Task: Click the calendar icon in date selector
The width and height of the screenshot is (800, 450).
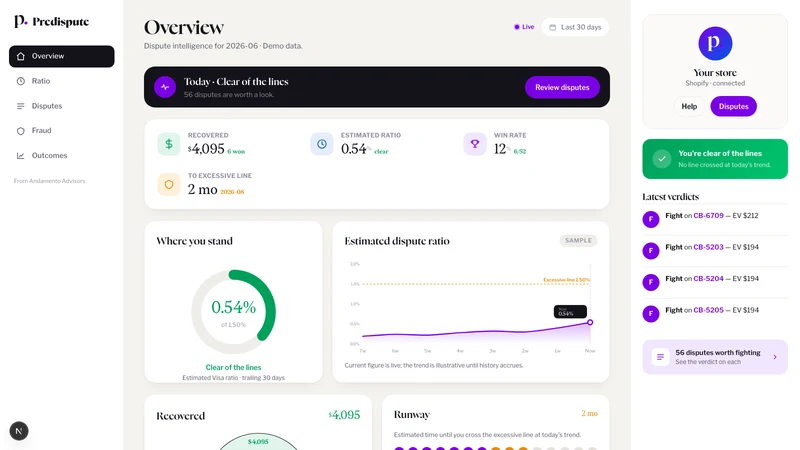Action: coord(553,28)
